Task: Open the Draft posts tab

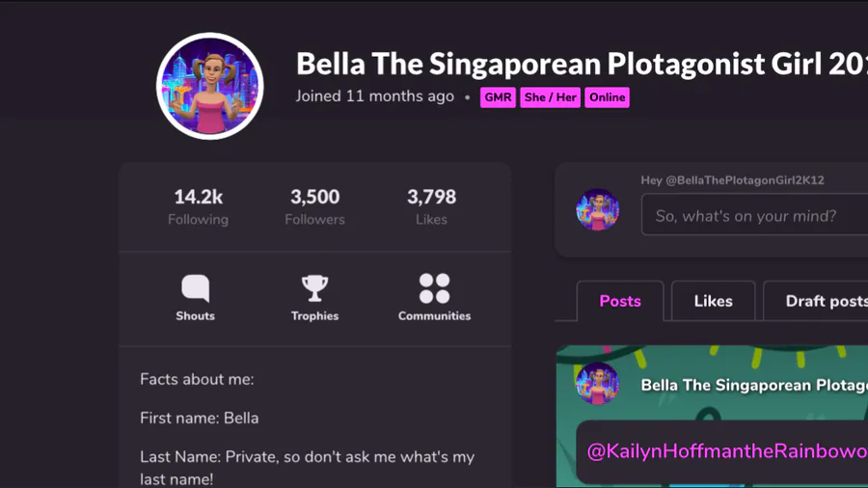Action: pyautogui.click(x=815, y=301)
